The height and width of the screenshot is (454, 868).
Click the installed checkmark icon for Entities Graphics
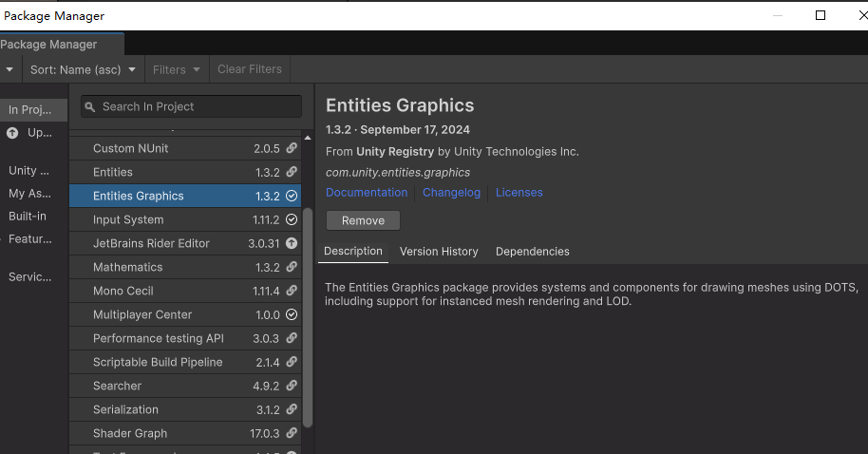pyautogui.click(x=292, y=196)
